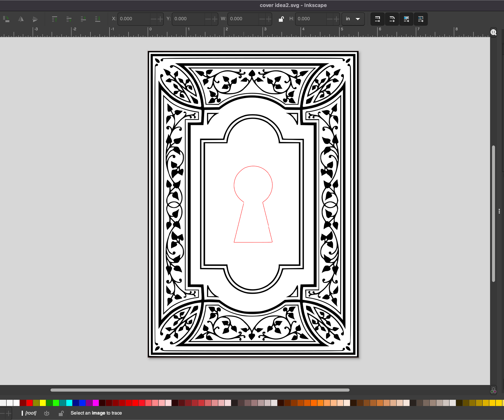Screen dimensions: 504x420
Task: Toggle current layer lock icon
Action: tap(61, 413)
